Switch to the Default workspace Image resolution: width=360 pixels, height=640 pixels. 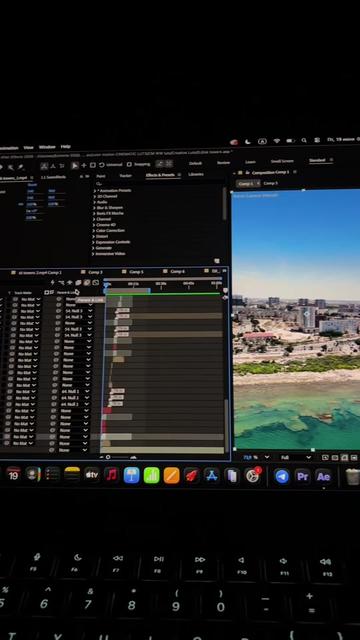[196, 163]
